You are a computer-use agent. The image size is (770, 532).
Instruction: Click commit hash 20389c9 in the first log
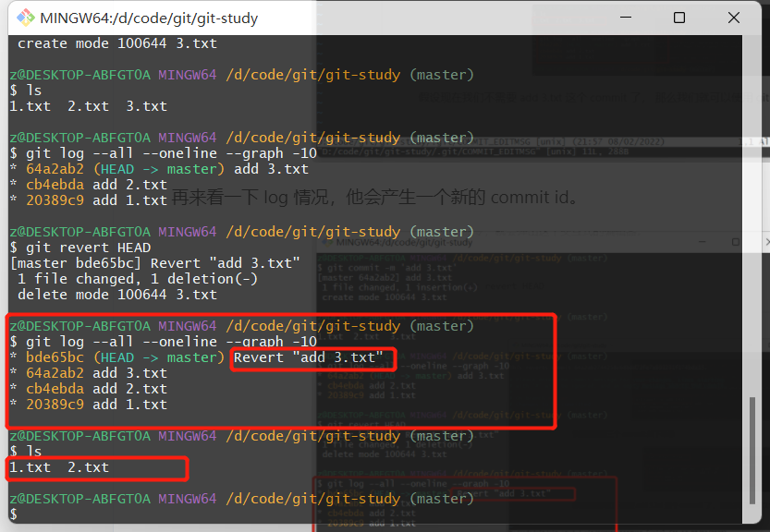tap(55, 200)
